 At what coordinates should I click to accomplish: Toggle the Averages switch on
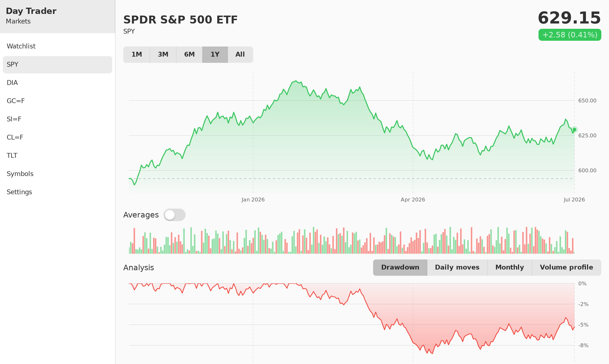[174, 215]
